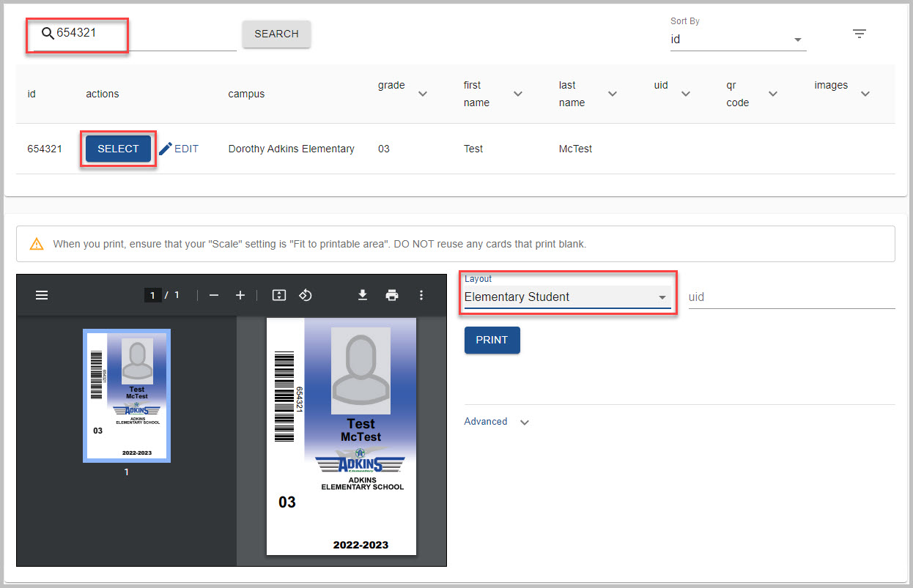Open the Sort By dropdown

tap(737, 40)
